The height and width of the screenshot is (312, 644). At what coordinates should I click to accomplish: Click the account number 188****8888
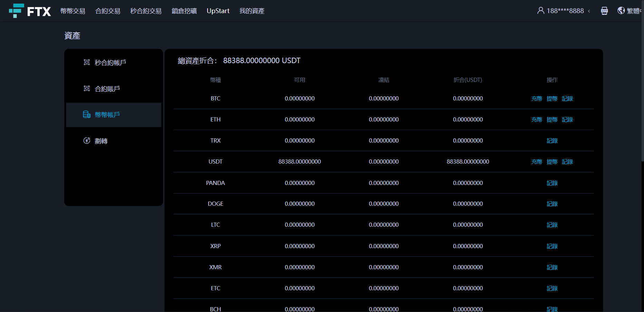[565, 11]
